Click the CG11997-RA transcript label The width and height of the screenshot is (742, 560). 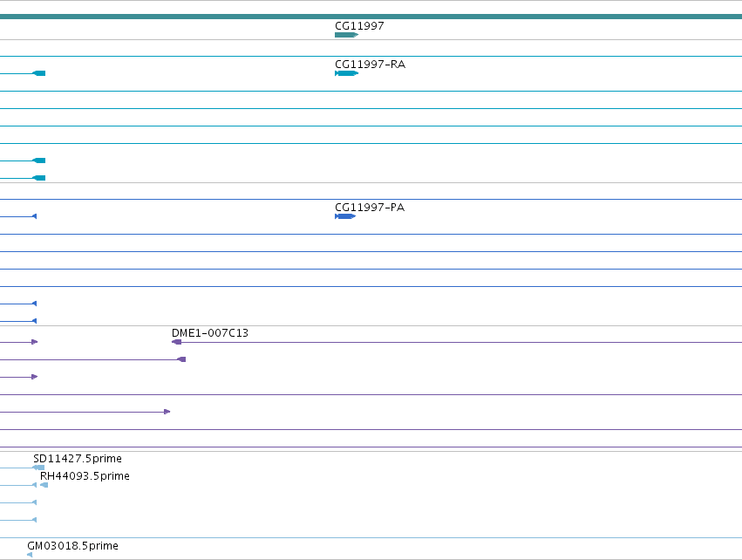coord(370,65)
